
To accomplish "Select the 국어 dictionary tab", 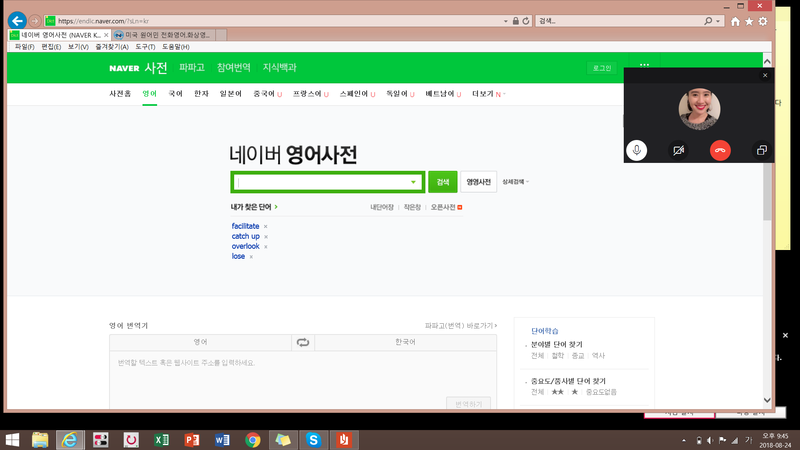I will [176, 94].
